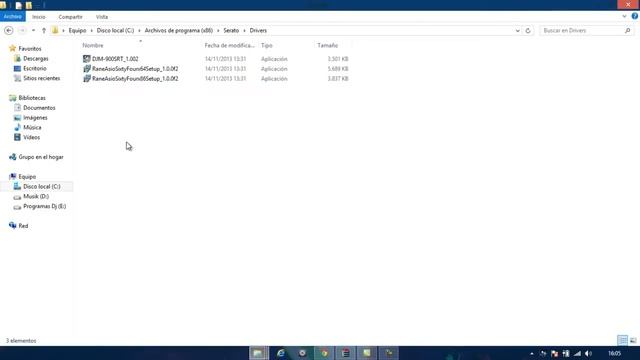Click the search magnifier icon
This screenshot has height=360, width=640.
coord(627,31)
